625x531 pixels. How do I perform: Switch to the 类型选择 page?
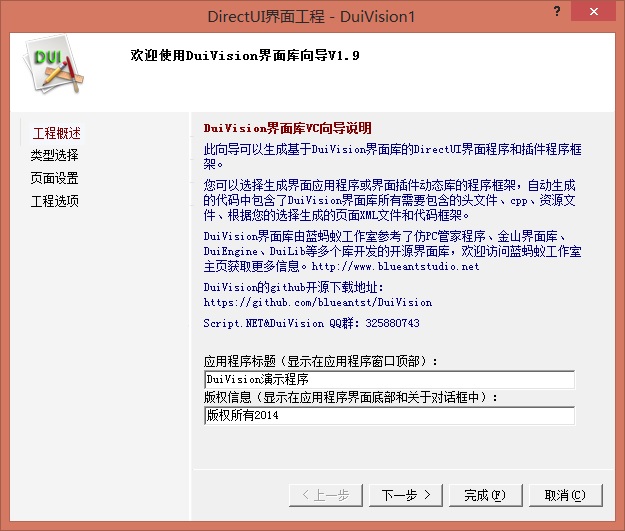[x=55, y=155]
